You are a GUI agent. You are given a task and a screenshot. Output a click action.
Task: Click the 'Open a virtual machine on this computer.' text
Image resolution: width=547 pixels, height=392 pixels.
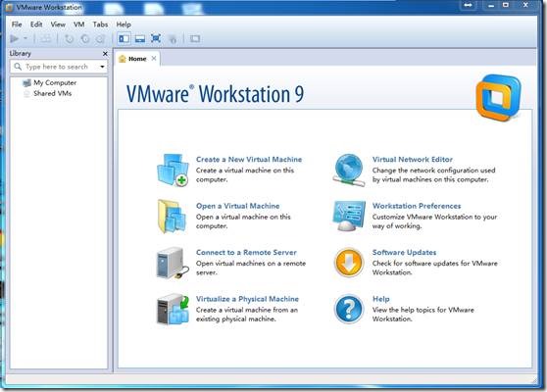click(x=243, y=221)
